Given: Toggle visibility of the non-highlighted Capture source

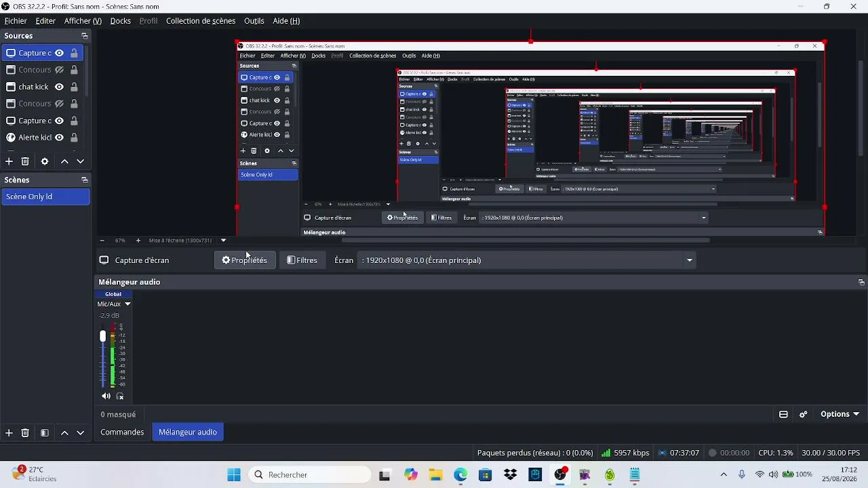Looking at the screenshot, I should [x=59, y=121].
